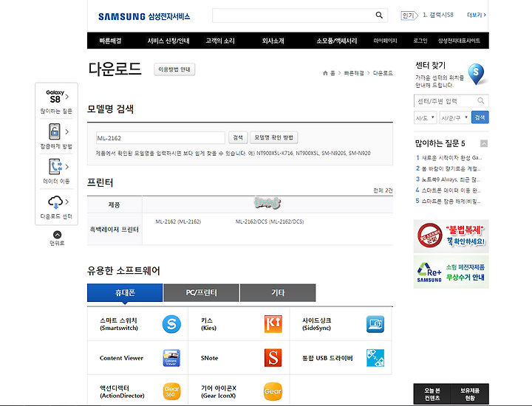
Task: Click 다운로드 in breadcrumb
Action: click(x=383, y=73)
